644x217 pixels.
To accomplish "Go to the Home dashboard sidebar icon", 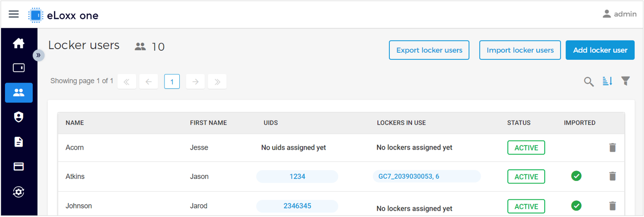I will coord(19,44).
